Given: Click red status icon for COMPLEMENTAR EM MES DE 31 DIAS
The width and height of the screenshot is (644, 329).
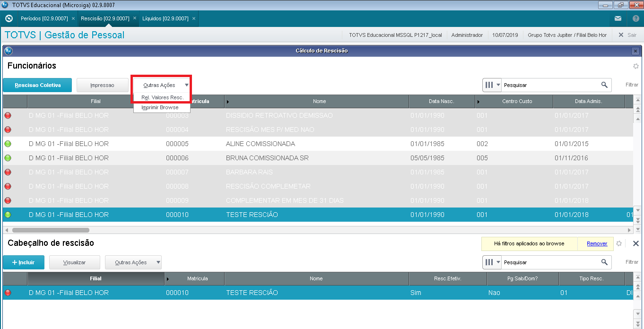Looking at the screenshot, I should 8,200.
